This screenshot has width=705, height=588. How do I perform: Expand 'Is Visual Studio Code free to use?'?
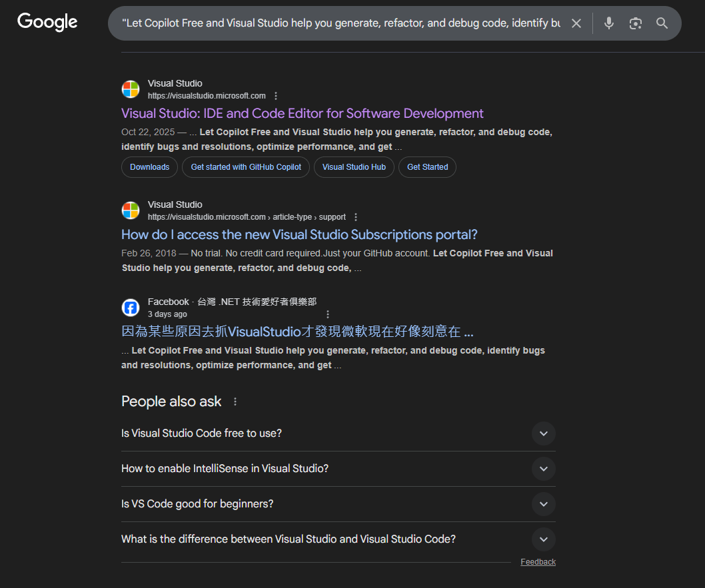click(x=543, y=434)
